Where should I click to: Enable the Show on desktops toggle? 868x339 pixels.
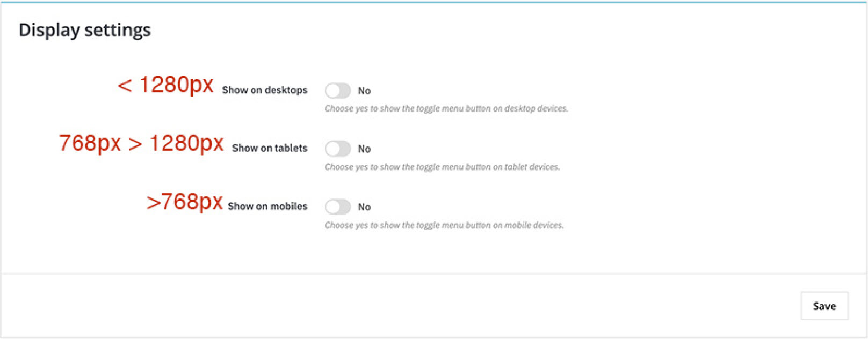[338, 91]
